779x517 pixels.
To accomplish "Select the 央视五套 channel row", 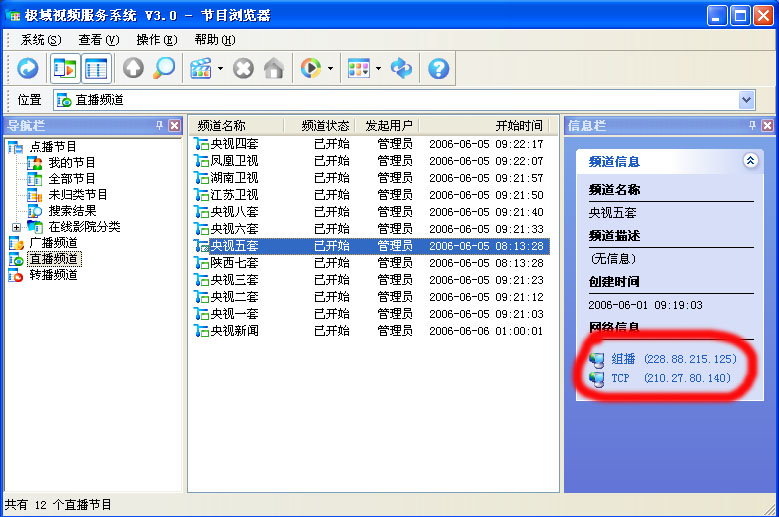I will 371,246.
